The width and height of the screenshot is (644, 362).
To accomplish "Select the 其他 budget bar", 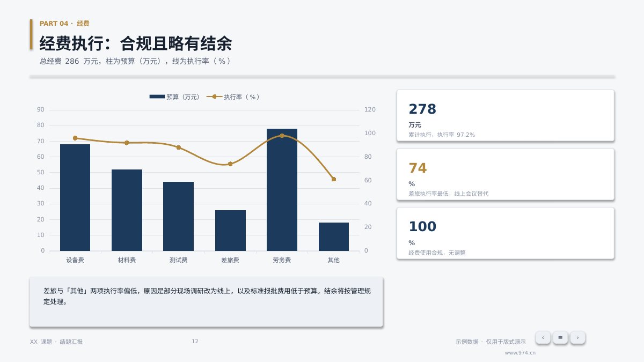I will pyautogui.click(x=334, y=237).
